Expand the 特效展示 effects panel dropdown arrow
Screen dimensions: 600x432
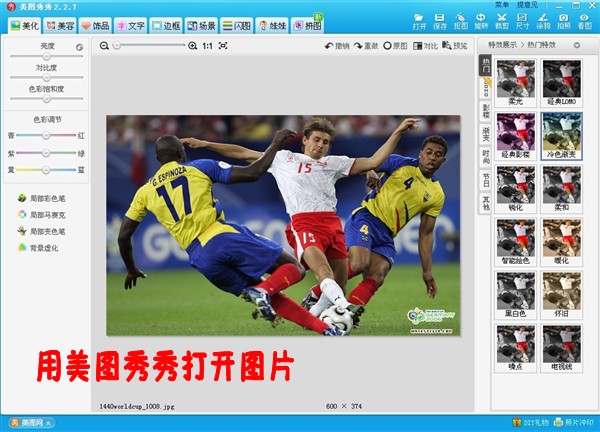(x=579, y=45)
